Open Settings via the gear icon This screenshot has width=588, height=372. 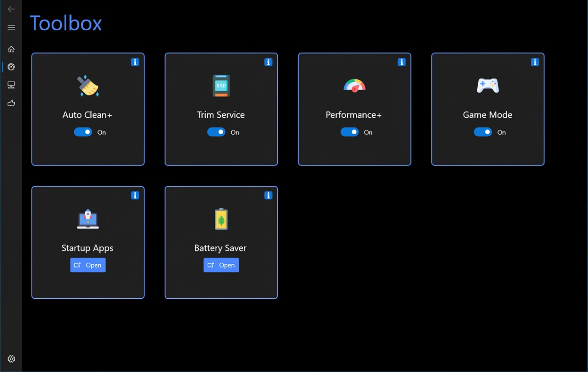click(x=11, y=359)
